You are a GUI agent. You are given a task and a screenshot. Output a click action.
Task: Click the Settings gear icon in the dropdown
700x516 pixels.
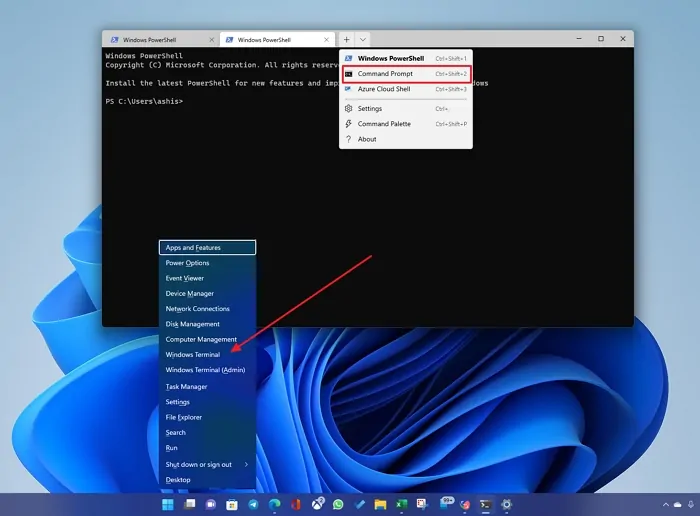point(349,108)
